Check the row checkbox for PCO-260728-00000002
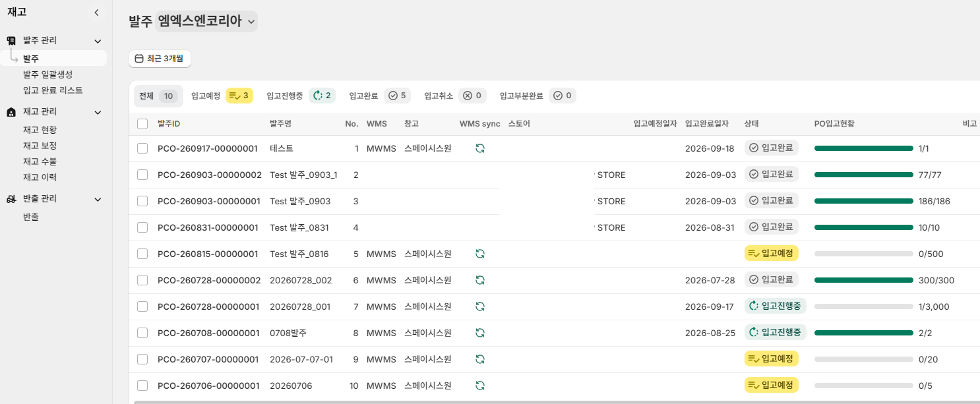This screenshot has width=980, height=404. [142, 280]
